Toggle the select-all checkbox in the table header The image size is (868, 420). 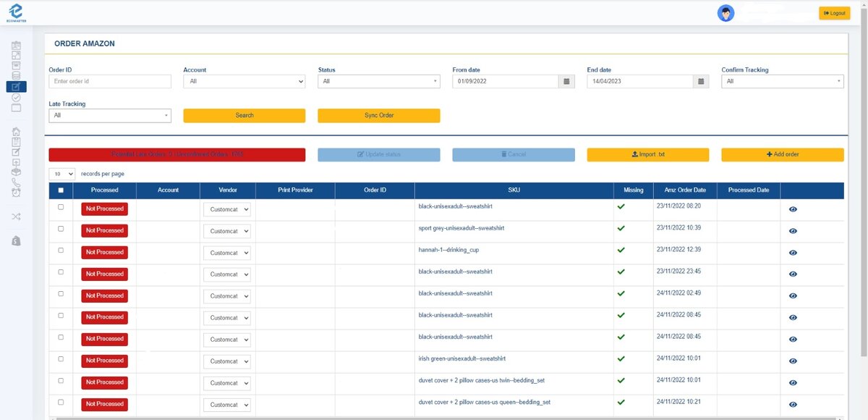pos(61,190)
